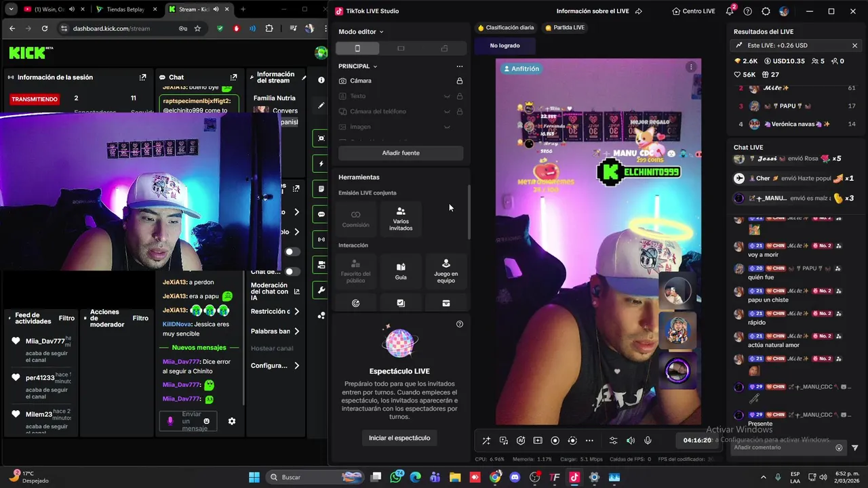
Task: Open Chrome extensions puzzle icon
Action: click(269, 28)
